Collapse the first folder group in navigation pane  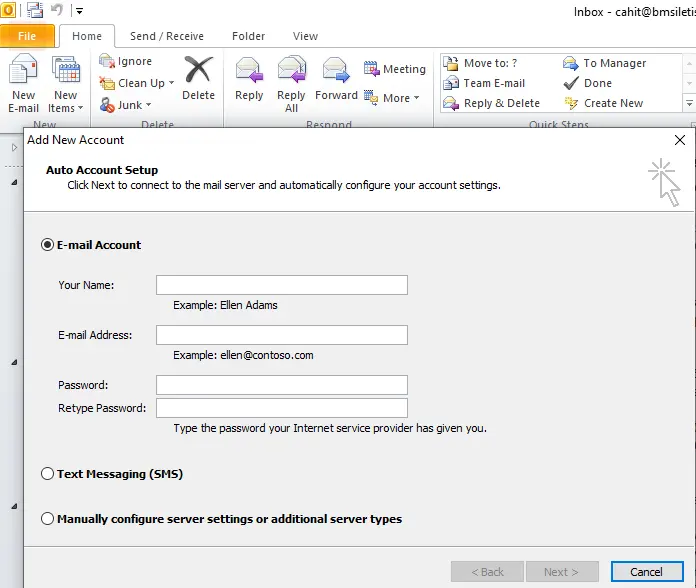pos(14,182)
